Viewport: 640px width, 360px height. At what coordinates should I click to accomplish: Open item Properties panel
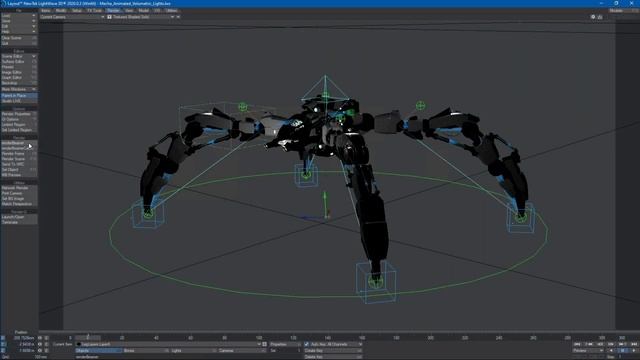[x=285, y=344]
